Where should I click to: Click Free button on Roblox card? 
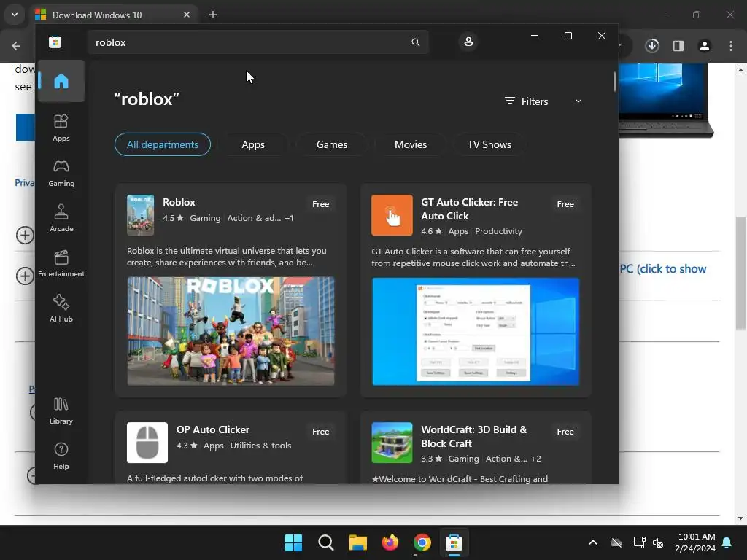tap(321, 204)
